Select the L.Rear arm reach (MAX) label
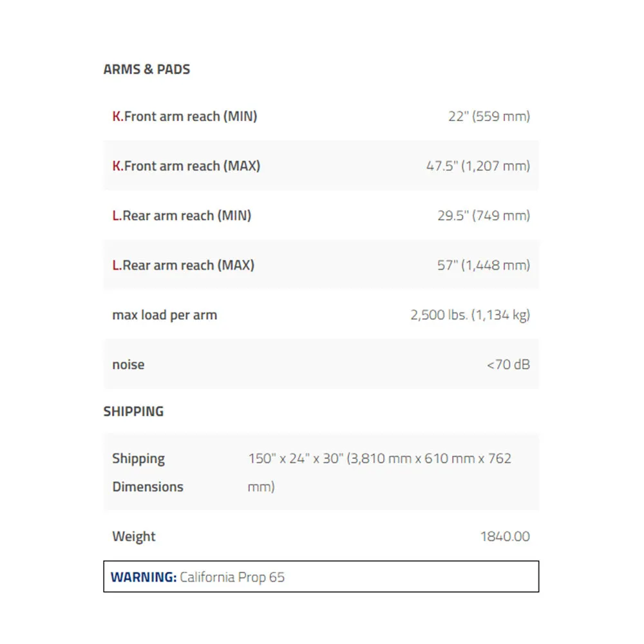 click(x=183, y=265)
